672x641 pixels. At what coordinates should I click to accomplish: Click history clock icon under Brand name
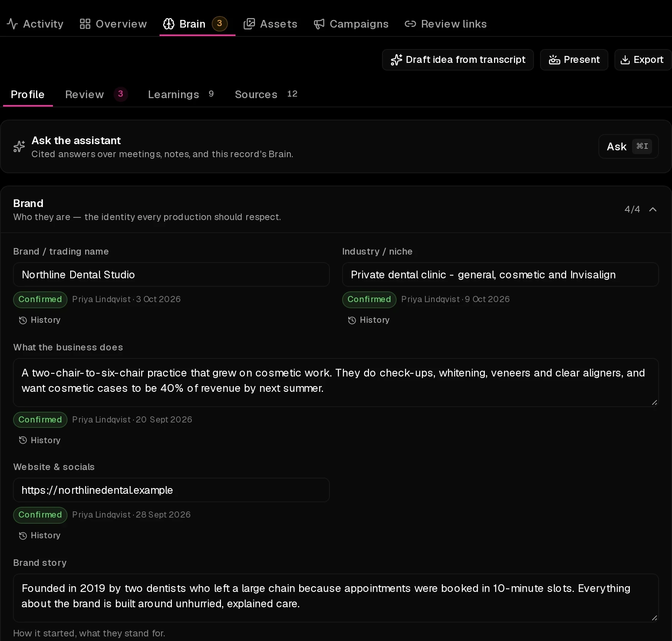click(x=23, y=320)
